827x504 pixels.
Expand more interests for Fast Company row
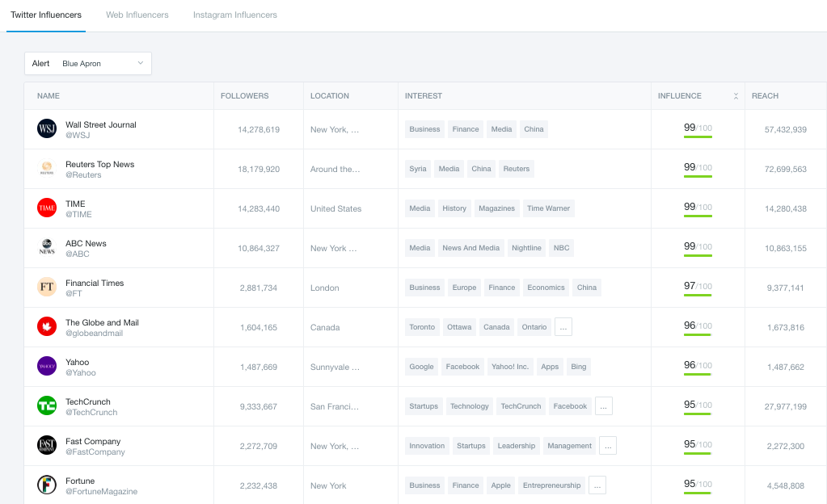608,446
